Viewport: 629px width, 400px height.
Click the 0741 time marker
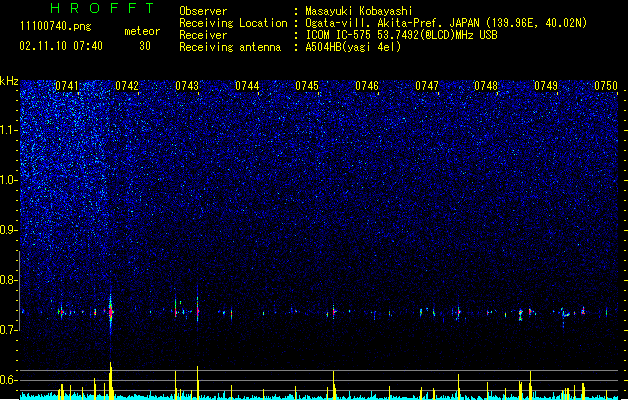pos(67,86)
